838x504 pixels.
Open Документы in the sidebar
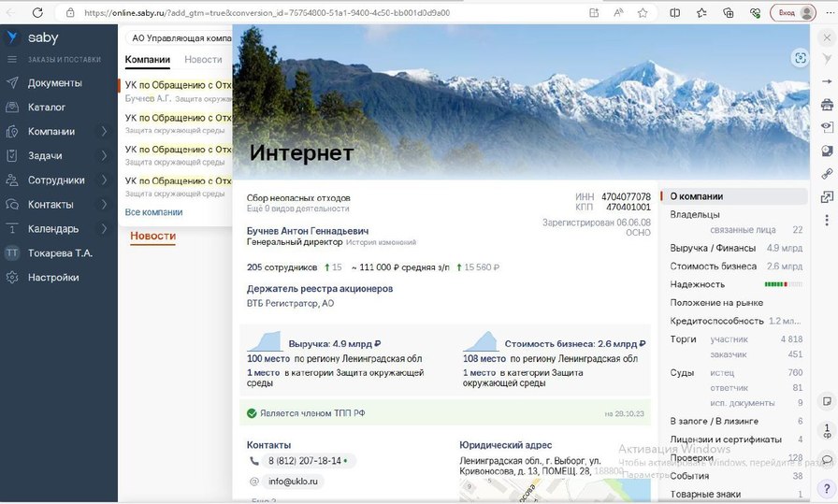[x=55, y=83]
